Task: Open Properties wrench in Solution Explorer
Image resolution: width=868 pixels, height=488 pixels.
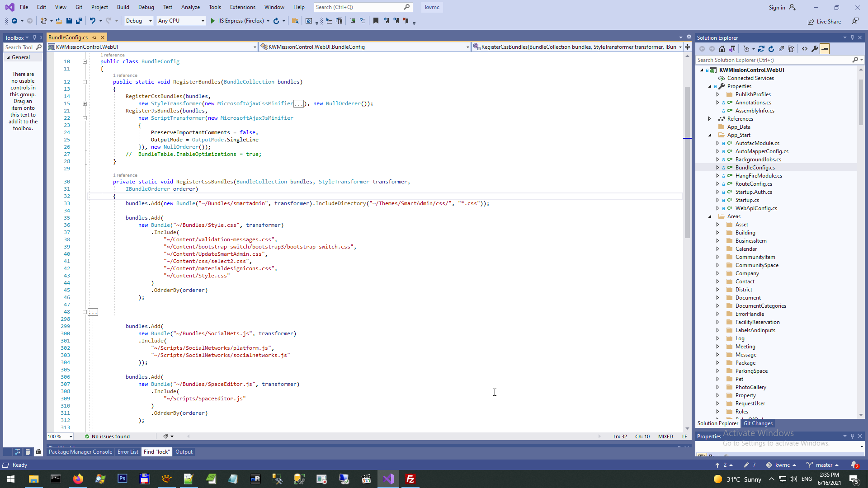Action: coord(815,49)
